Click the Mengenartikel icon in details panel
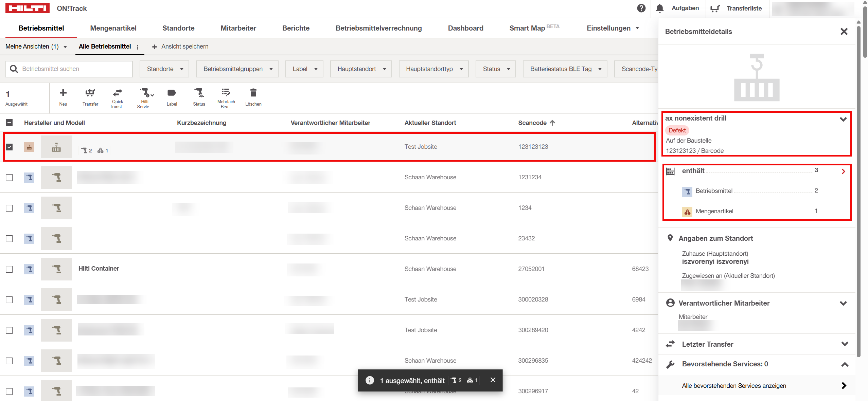This screenshot has height=401, width=868. point(687,212)
